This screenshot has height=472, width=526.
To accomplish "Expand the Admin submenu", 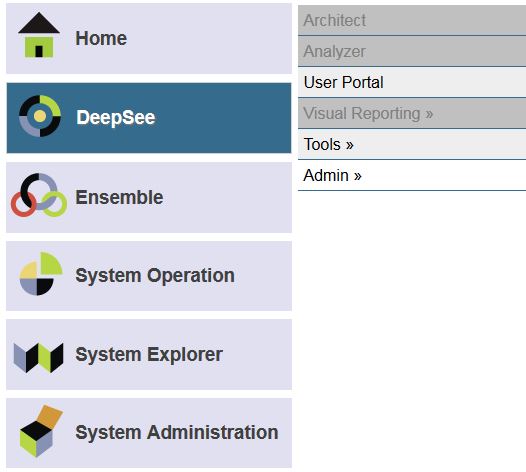I will point(412,175).
